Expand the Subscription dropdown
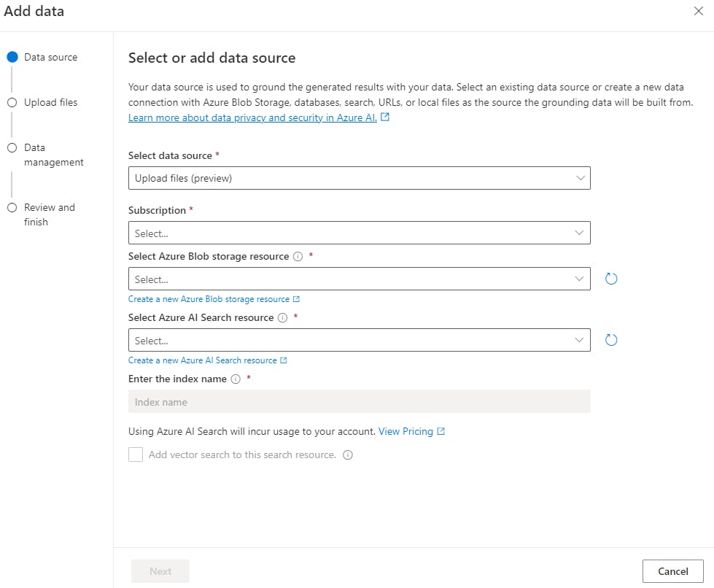 (x=359, y=233)
